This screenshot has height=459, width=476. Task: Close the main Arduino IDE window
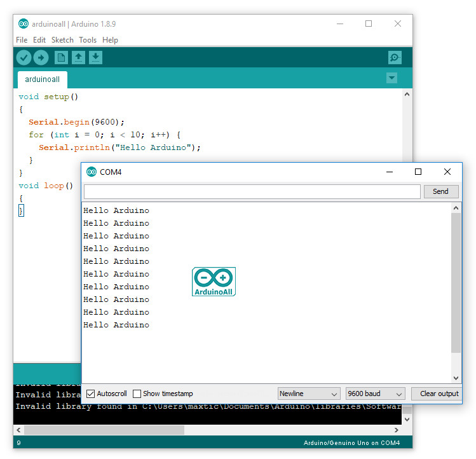point(398,24)
